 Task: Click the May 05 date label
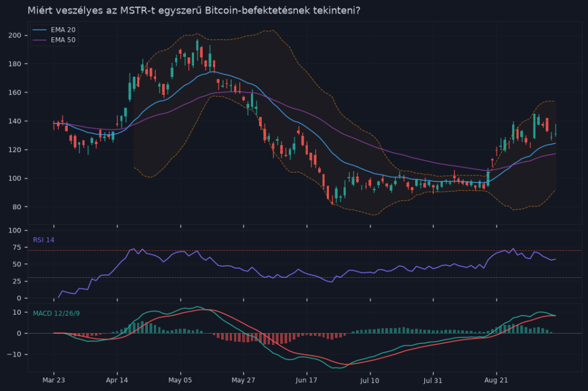180,380
